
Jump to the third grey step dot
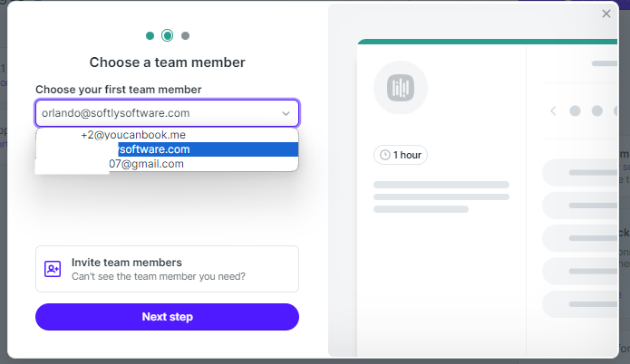[x=186, y=36]
